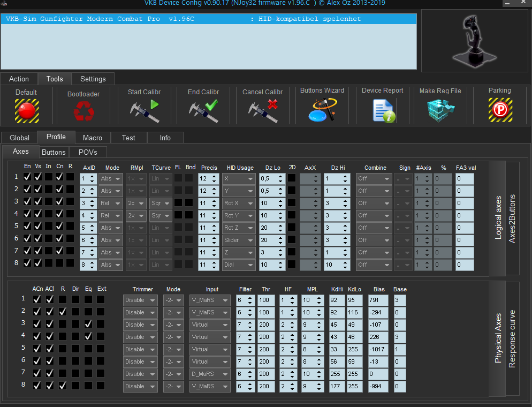Open HID Usage dropdown showing Slider
Screen dimensions: 532x407
click(x=239, y=240)
